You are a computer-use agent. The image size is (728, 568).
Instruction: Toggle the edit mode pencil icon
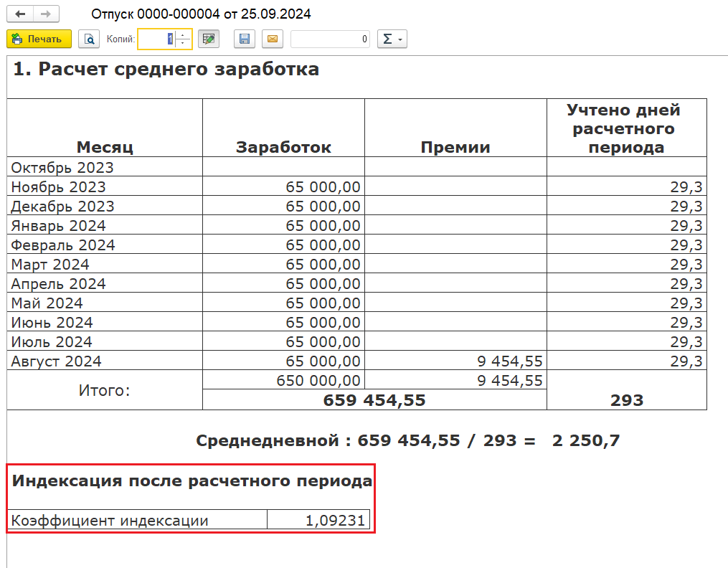(x=209, y=39)
